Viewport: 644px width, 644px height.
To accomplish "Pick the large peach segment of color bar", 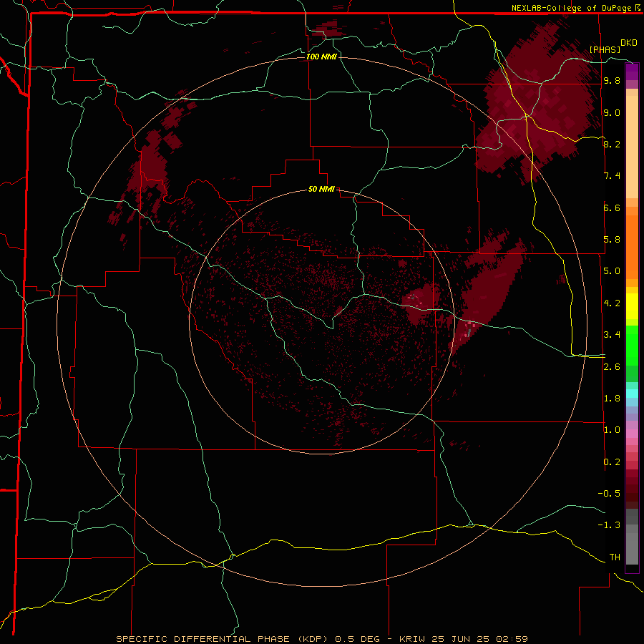I will click(632, 147).
